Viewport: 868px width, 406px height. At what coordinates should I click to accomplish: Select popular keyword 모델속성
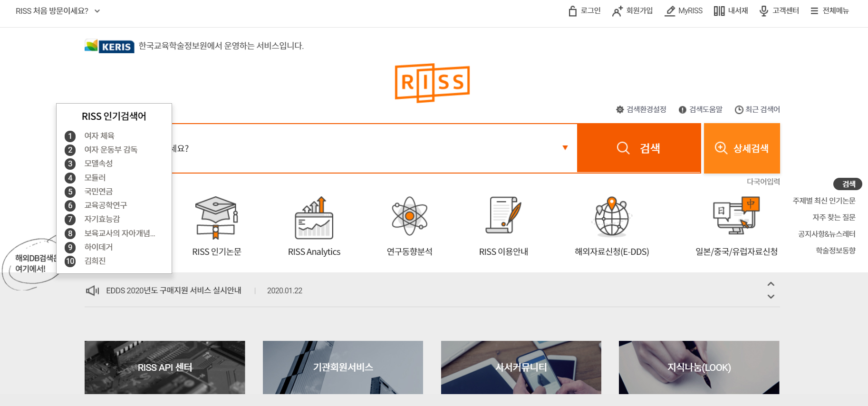click(98, 164)
